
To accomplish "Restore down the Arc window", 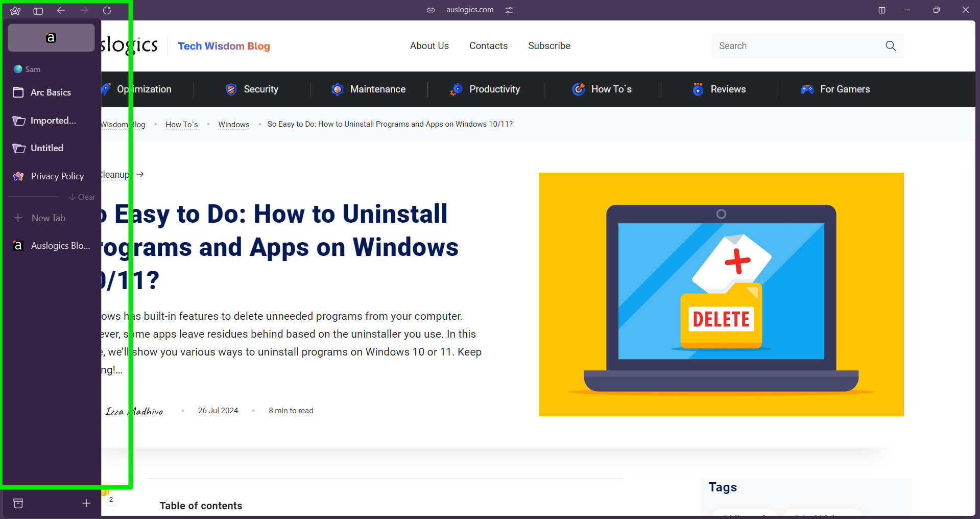I will click(x=937, y=10).
